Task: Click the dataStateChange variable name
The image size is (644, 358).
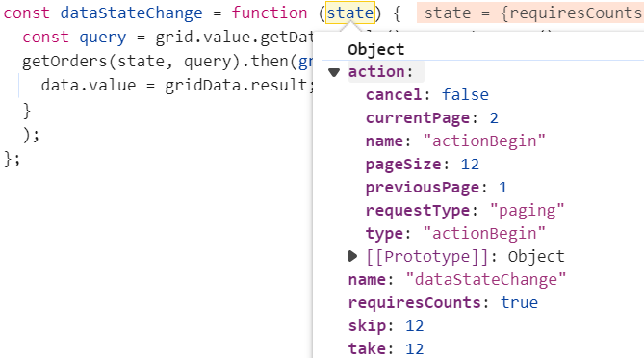Action: (x=131, y=13)
